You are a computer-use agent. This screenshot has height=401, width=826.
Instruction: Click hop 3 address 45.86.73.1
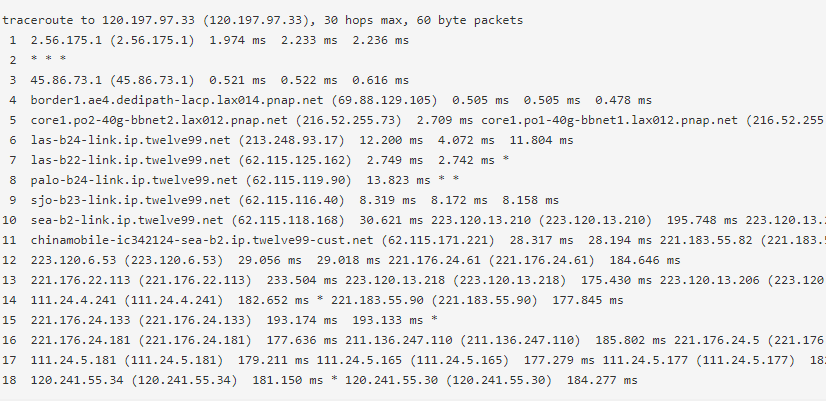point(66,81)
